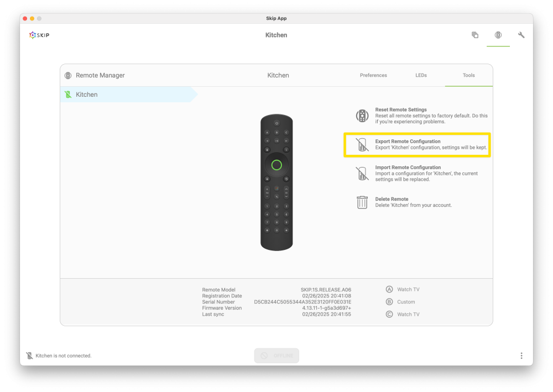Click the Import Remote Configuration icon
The image size is (553, 392).
tap(362, 174)
